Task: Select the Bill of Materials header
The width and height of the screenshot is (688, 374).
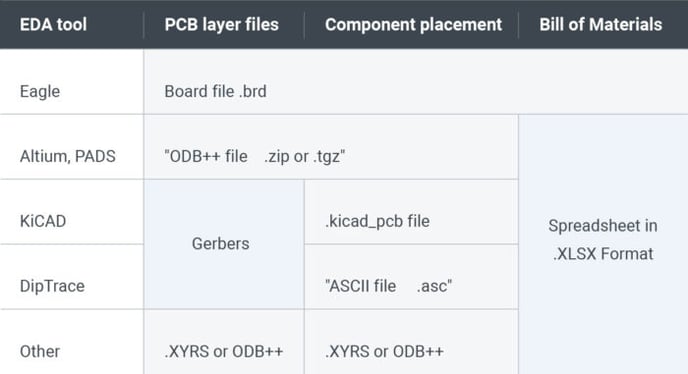Action: pyautogui.click(x=601, y=25)
